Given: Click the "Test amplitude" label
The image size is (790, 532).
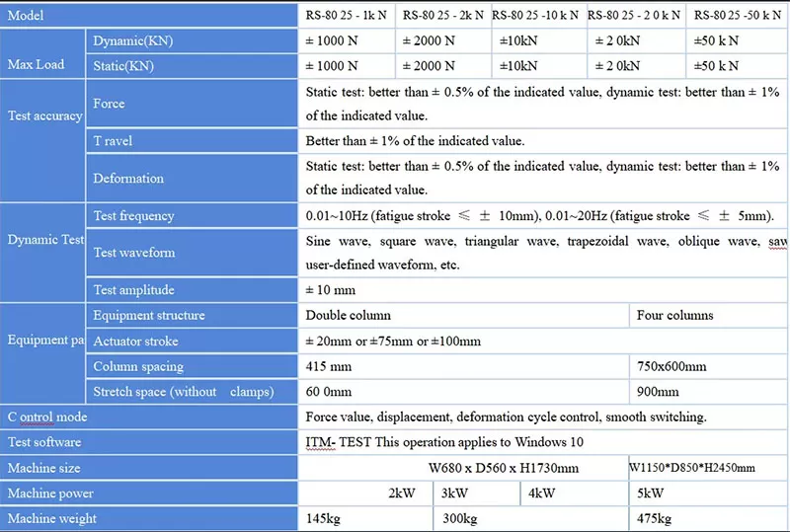Looking at the screenshot, I should click(x=133, y=290).
